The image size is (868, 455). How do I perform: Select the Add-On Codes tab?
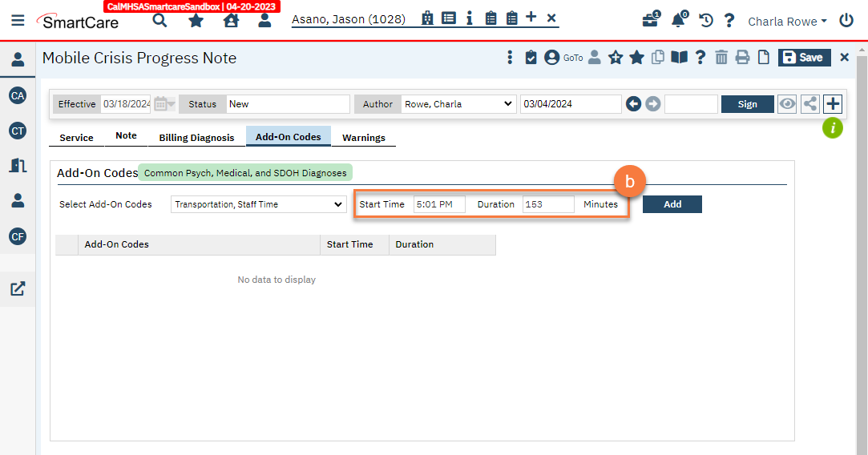pos(289,137)
